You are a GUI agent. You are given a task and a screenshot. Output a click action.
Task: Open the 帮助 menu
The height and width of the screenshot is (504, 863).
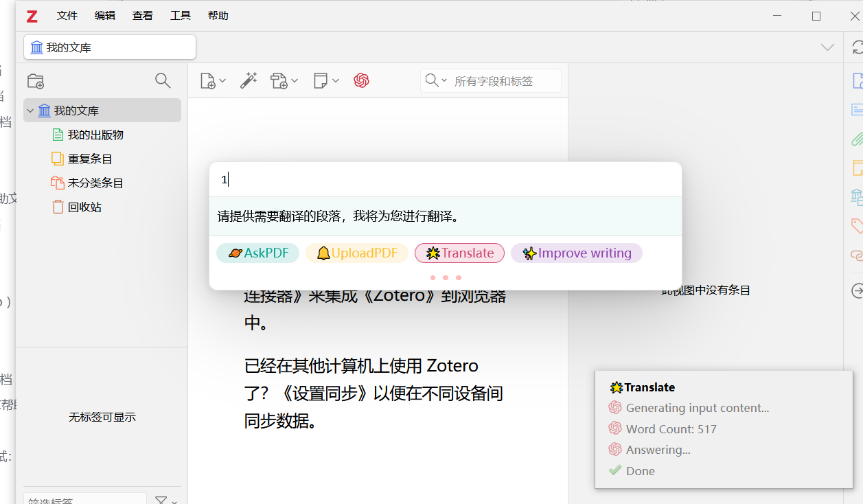[x=218, y=16]
